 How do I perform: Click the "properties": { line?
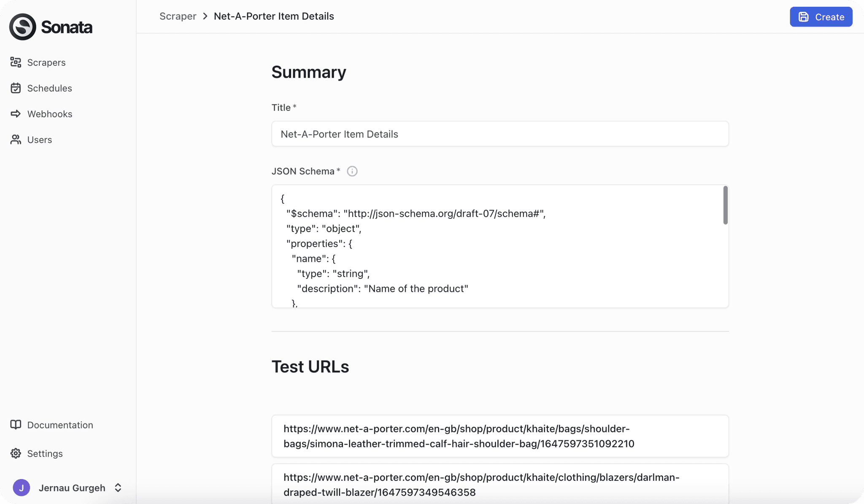319,243
